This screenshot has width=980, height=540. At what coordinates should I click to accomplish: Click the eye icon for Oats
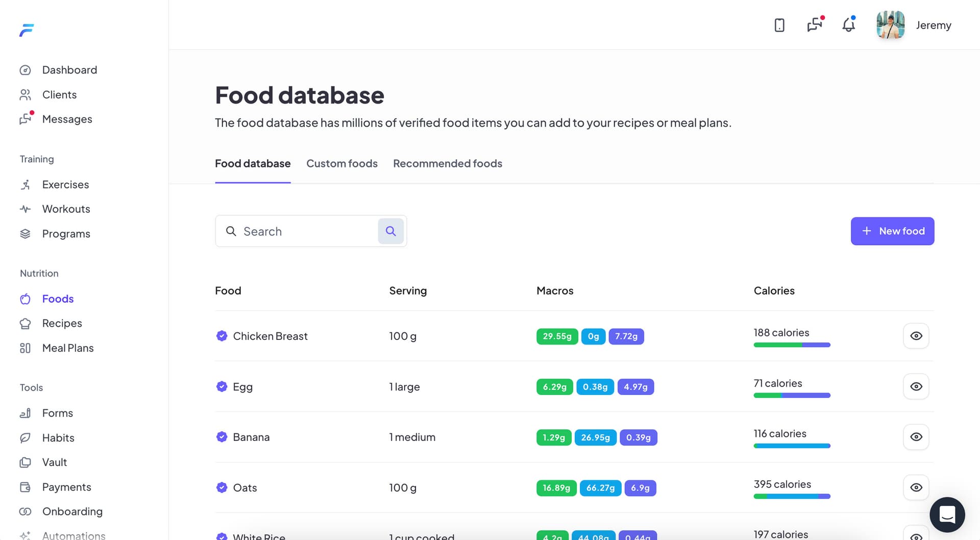click(916, 487)
